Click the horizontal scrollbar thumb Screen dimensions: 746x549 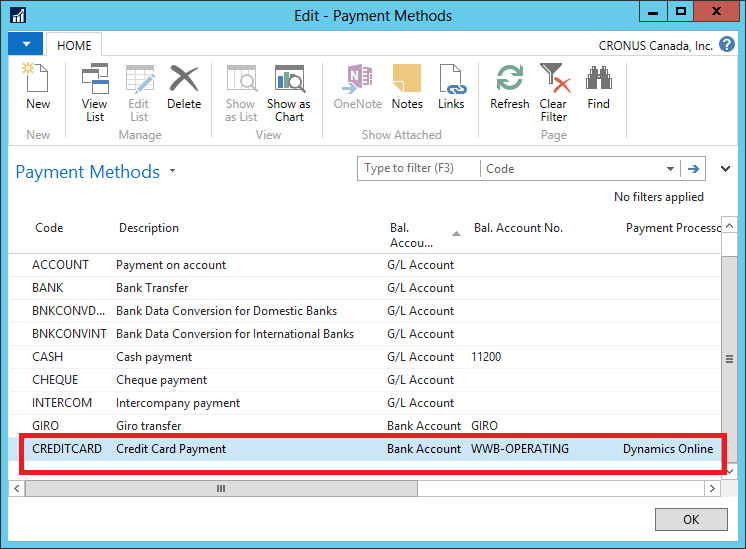221,488
